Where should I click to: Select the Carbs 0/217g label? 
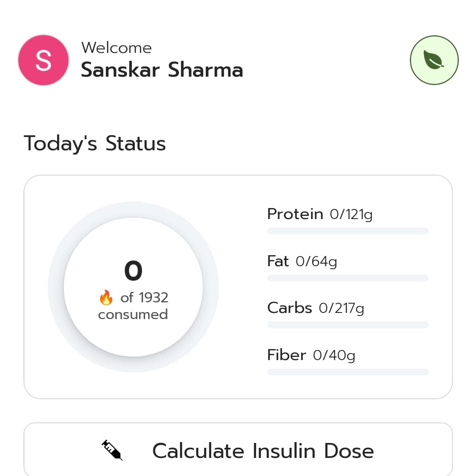(316, 308)
